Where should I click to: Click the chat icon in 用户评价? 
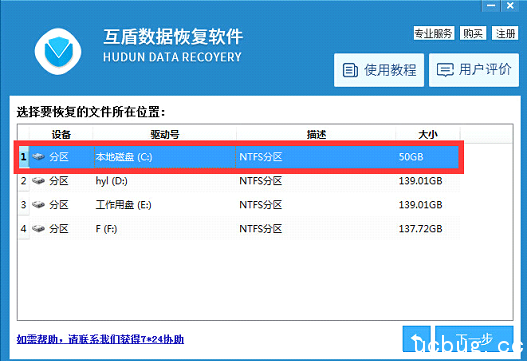(445, 70)
